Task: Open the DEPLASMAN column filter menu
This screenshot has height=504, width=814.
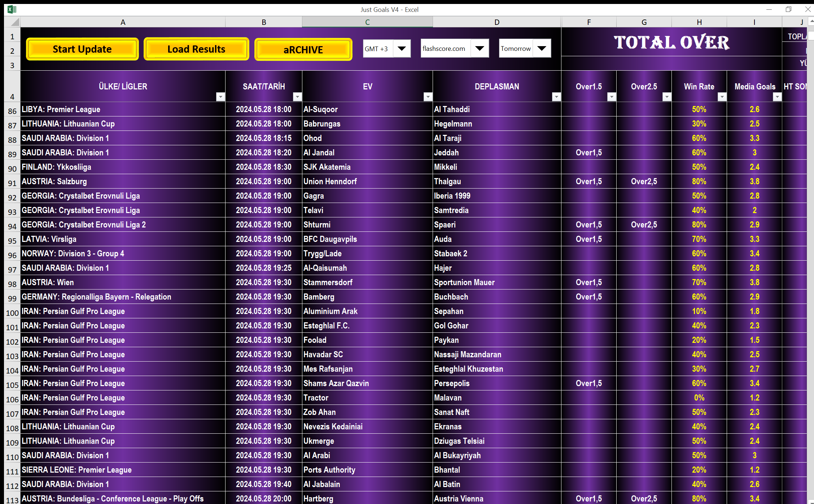Action: point(556,97)
